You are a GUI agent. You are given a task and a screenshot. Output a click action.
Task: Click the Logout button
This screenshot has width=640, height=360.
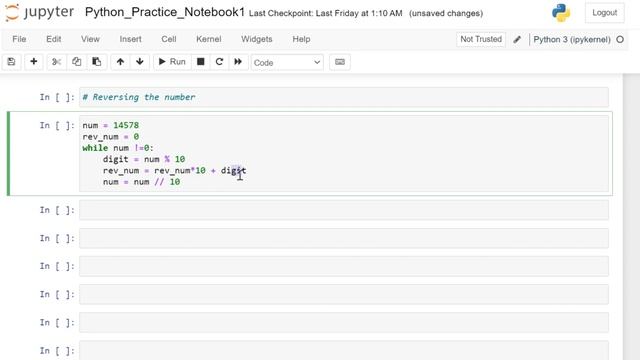[x=604, y=13]
